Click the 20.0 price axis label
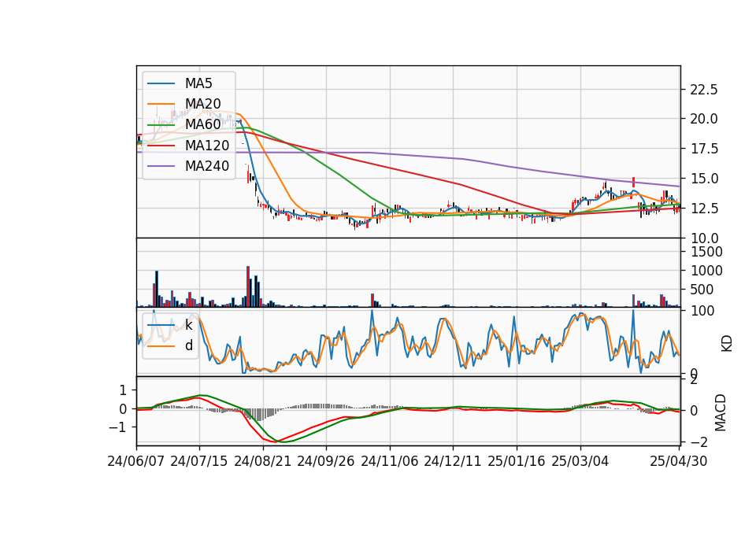 click(x=704, y=119)
